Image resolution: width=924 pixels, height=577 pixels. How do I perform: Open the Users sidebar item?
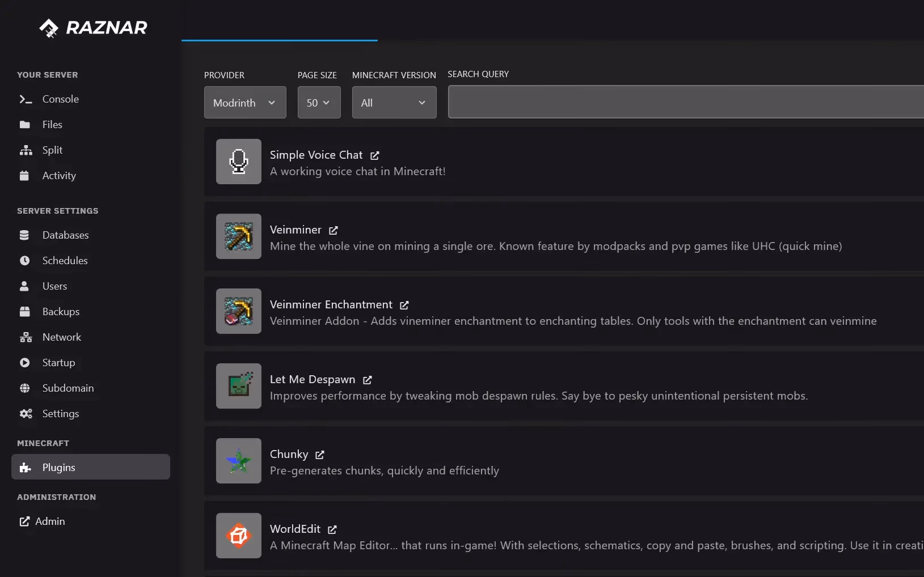tap(91, 286)
